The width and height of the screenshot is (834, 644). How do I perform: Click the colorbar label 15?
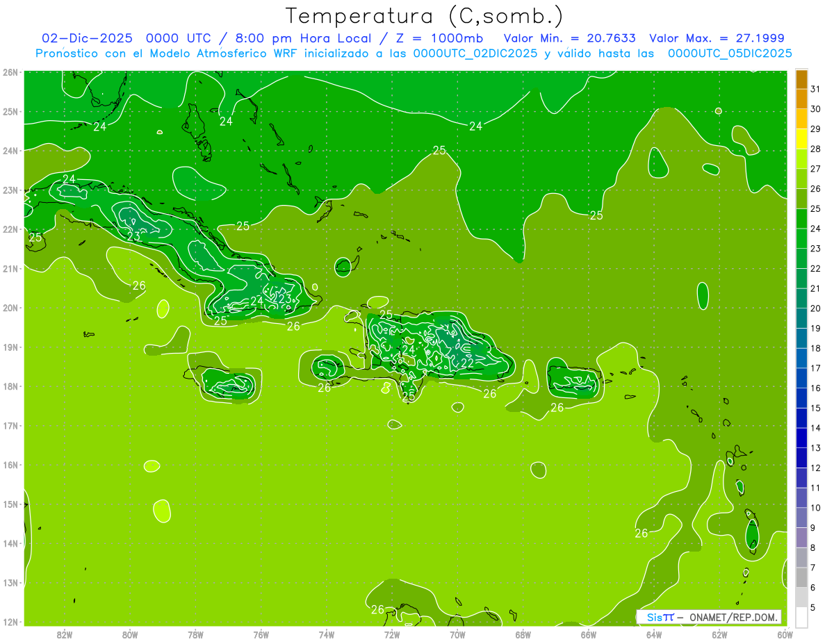tap(816, 408)
